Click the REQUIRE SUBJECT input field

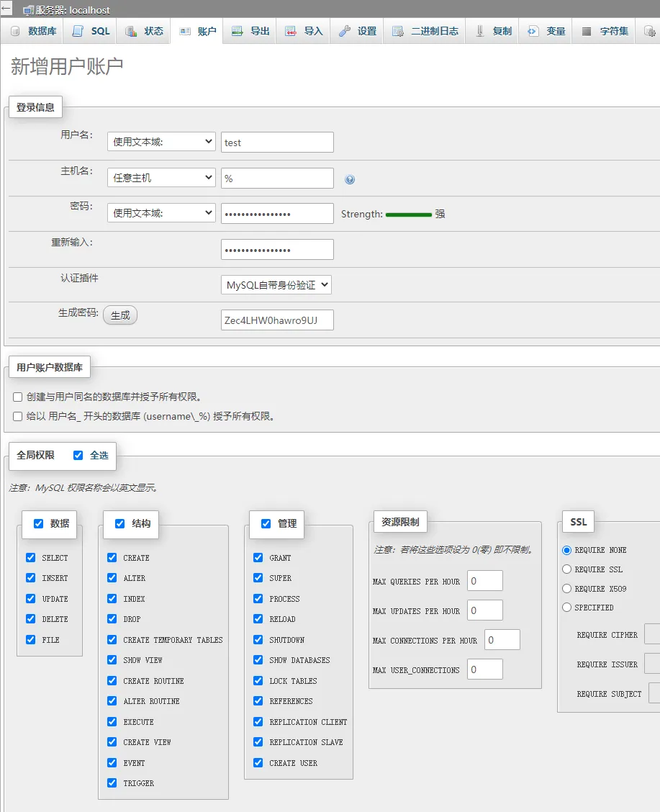click(x=654, y=693)
